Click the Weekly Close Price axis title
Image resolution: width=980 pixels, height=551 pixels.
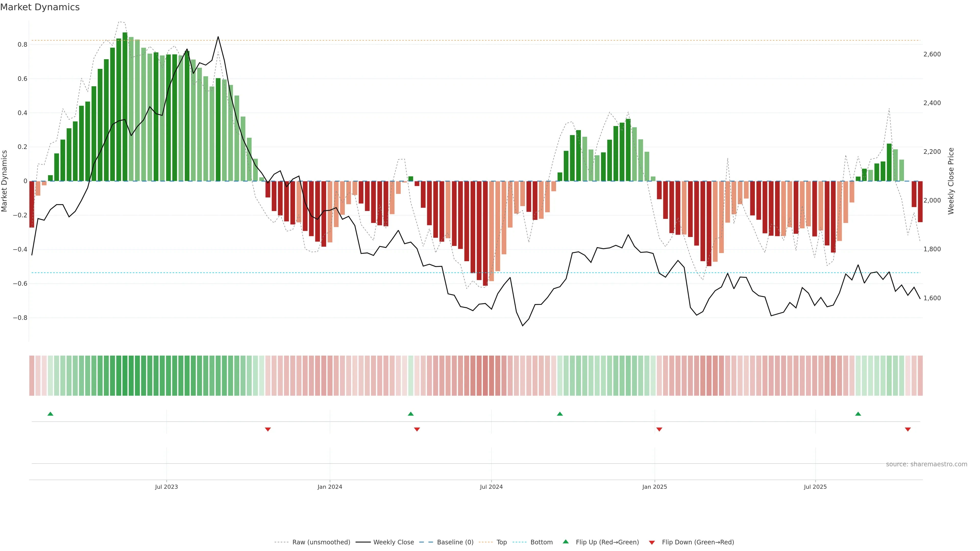[951, 181]
